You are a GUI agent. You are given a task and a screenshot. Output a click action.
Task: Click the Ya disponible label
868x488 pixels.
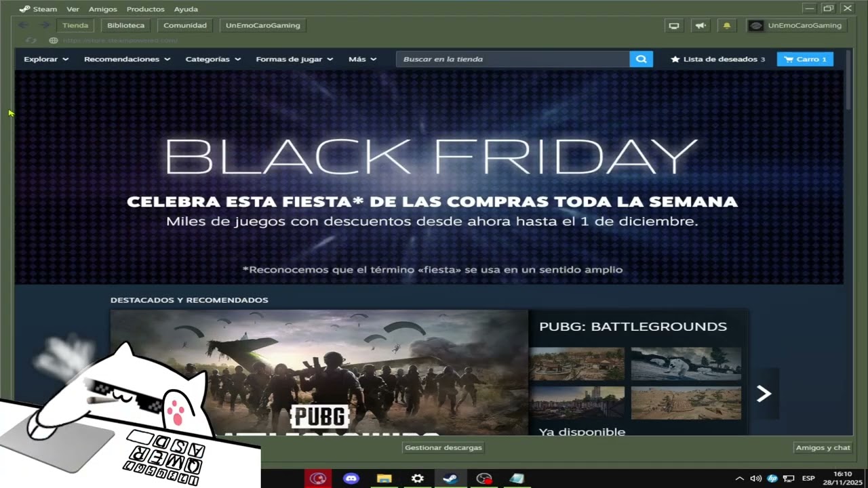(582, 431)
